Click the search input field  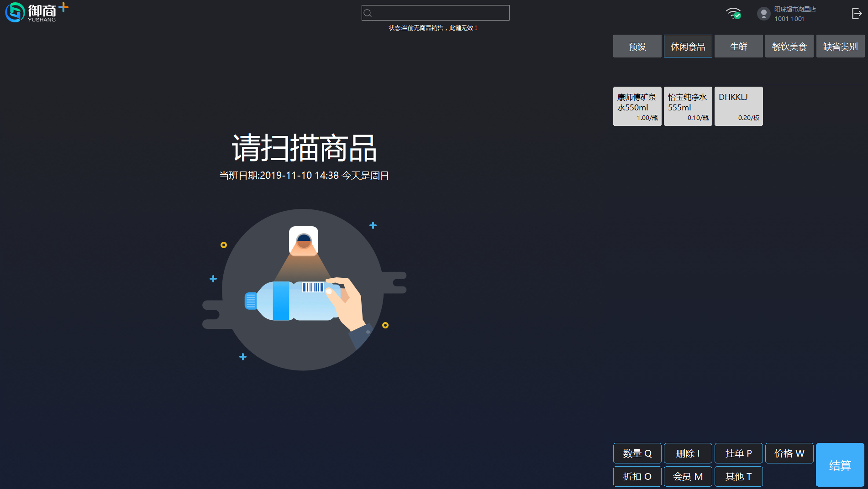click(435, 12)
